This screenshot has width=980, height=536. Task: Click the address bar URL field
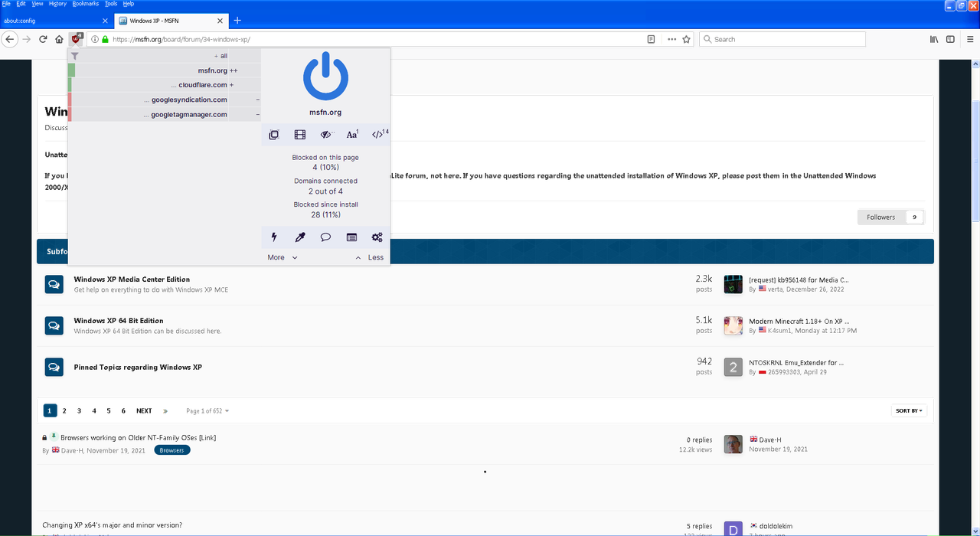tap(375, 39)
